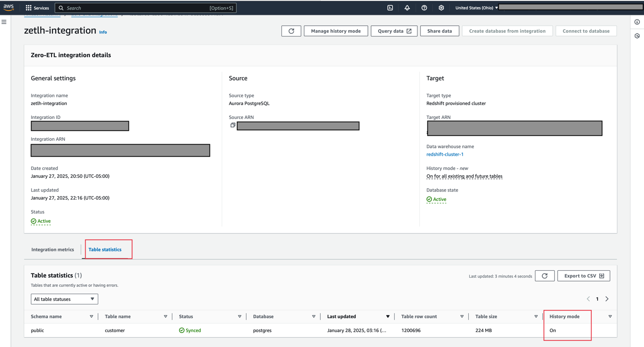Click the 'January 28, 2025, 03:16' cell
Screen dimensions: 644x347
click(x=357, y=330)
